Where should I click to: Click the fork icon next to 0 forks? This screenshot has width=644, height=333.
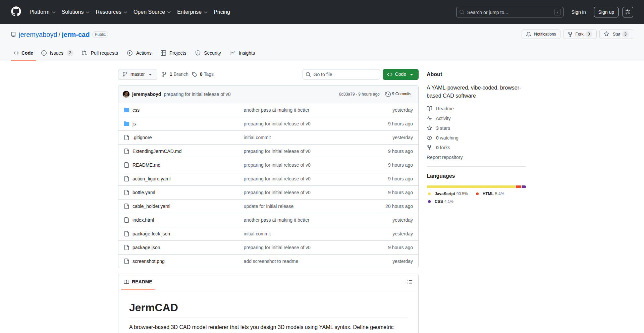pos(429,148)
